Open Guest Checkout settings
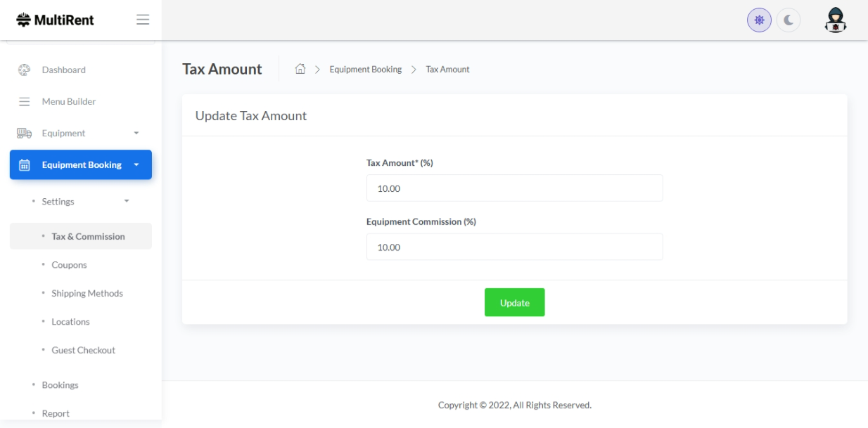Screen dimensions: 868x428 [x=83, y=350]
